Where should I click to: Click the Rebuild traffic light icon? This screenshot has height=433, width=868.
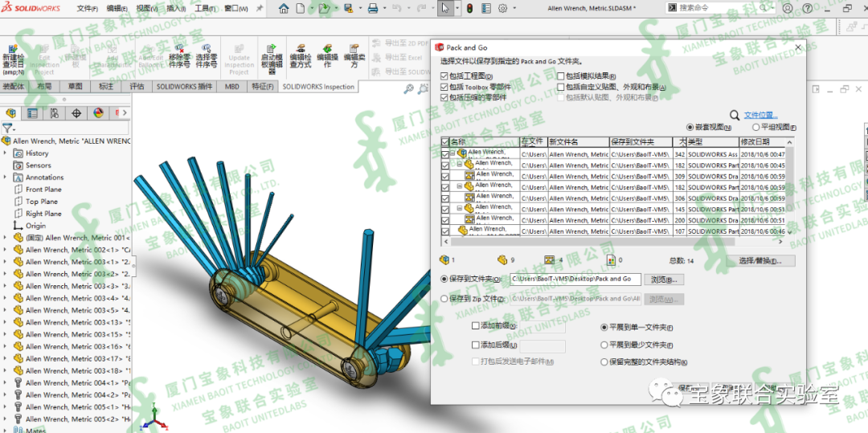click(x=469, y=8)
